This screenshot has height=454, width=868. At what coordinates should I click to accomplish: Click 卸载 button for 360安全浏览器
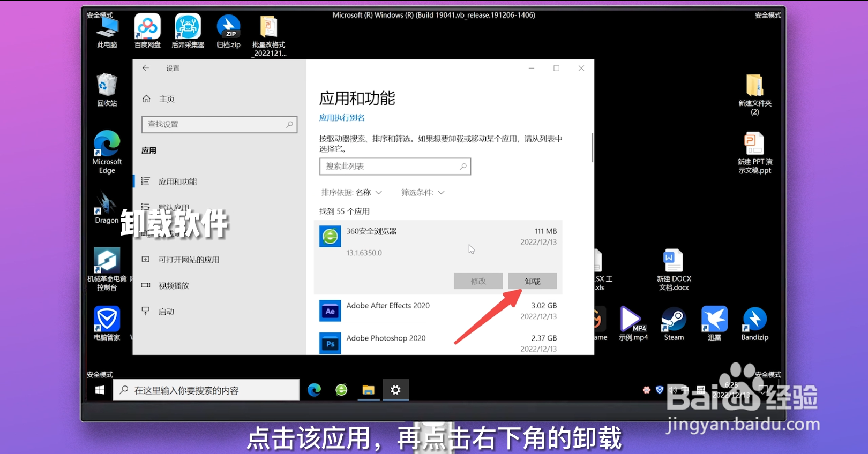[x=533, y=281]
